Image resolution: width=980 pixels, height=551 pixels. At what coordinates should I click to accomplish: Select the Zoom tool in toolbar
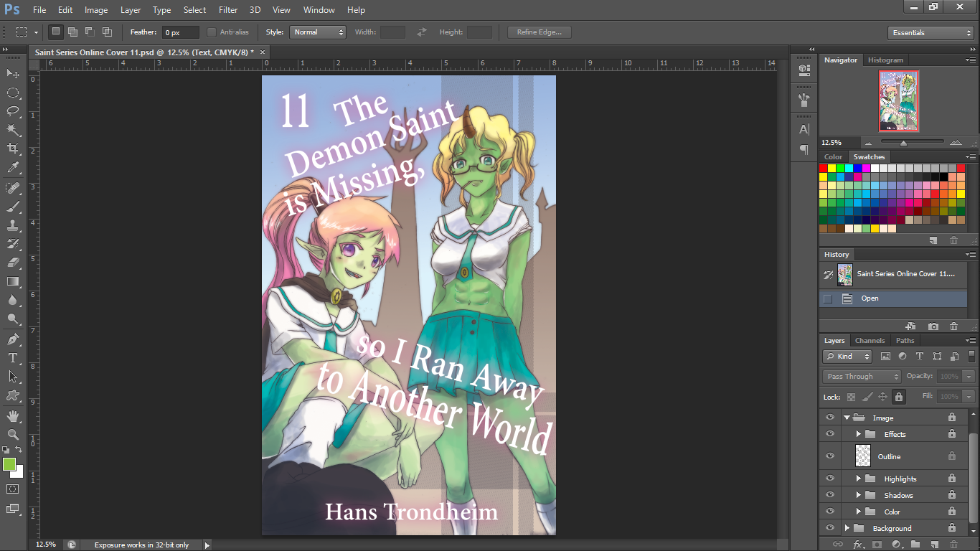click(13, 435)
